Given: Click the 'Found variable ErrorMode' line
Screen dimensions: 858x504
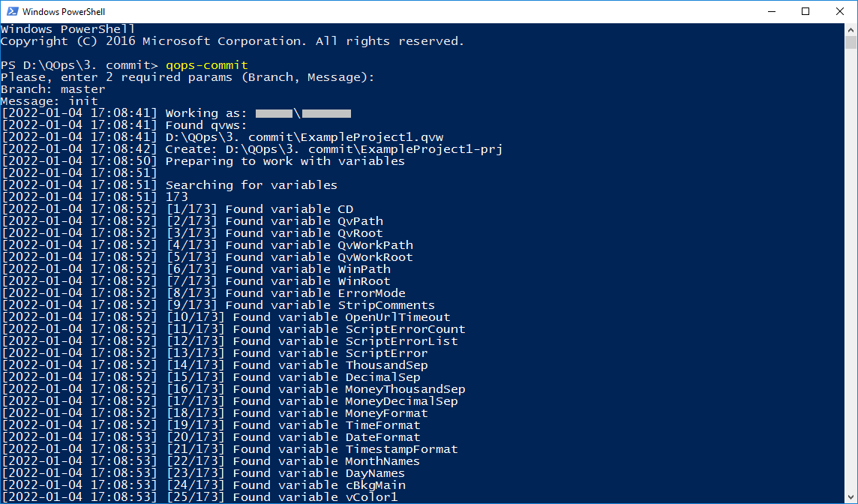Looking at the screenshot, I should (x=203, y=294).
